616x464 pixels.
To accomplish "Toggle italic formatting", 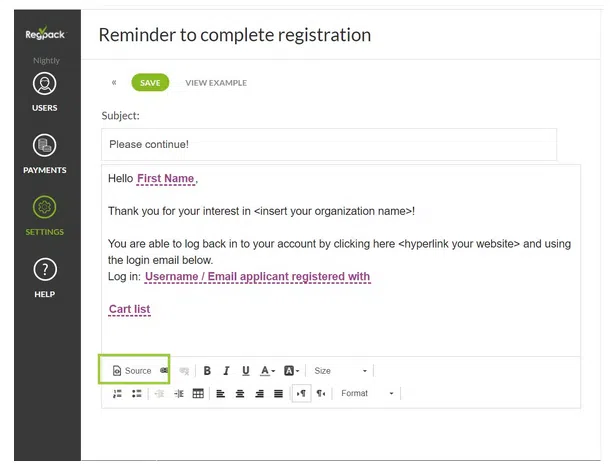I will [226, 371].
